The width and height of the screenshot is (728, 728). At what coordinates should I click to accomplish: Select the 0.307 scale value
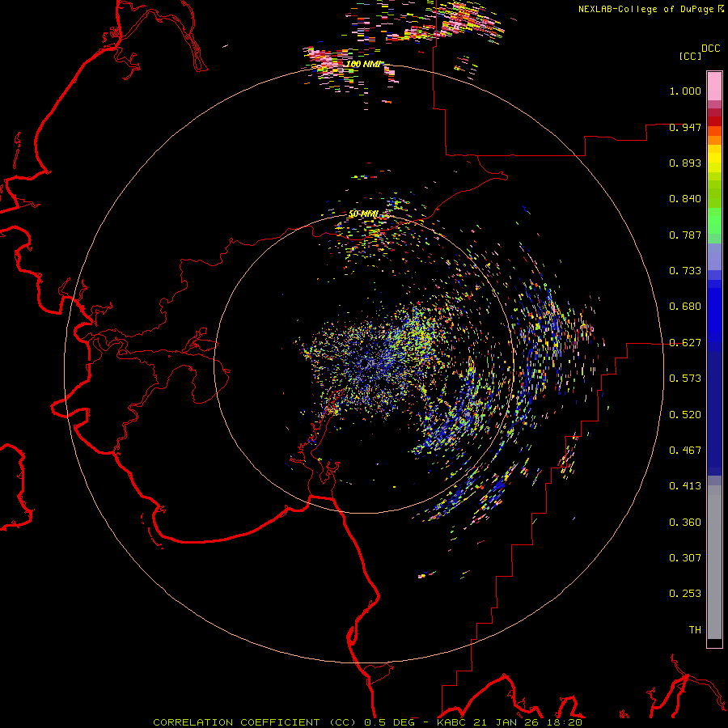coord(685,558)
